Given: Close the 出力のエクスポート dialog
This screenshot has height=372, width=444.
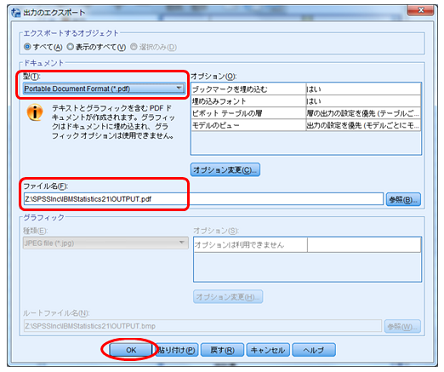Looking at the screenshot, I should 421,10.
